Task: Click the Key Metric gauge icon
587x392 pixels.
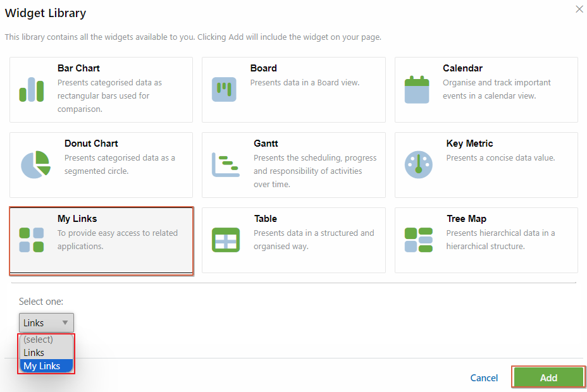Action: point(419,164)
